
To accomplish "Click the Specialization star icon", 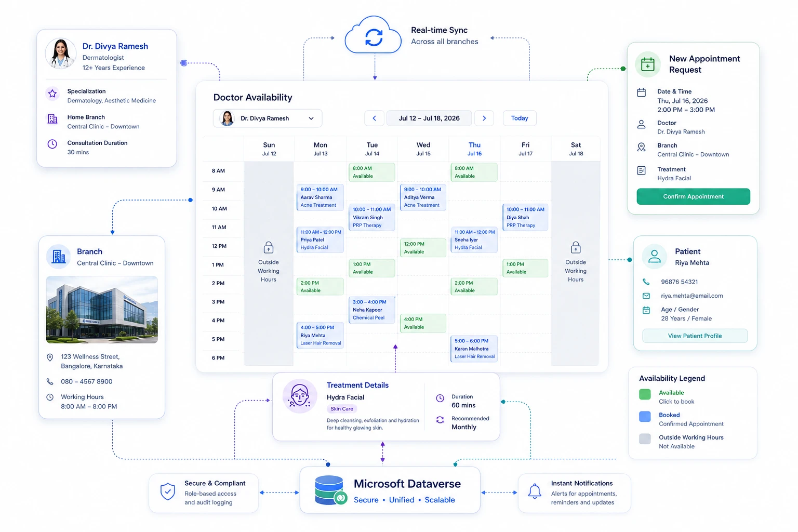I will click(52, 94).
